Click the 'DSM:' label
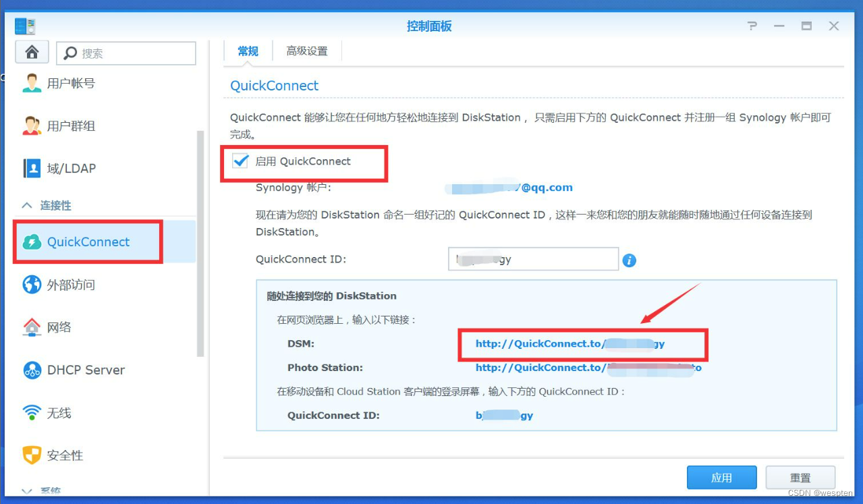This screenshot has width=863, height=504. (x=301, y=343)
